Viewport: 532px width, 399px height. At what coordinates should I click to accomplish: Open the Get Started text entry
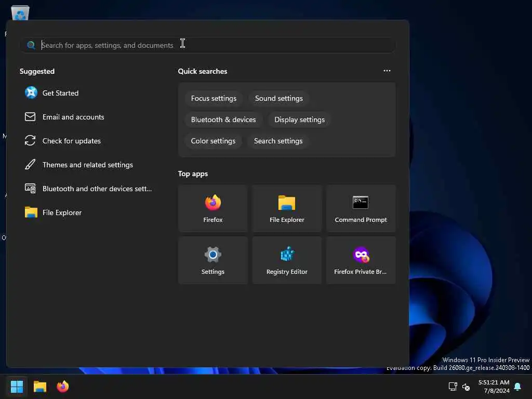click(x=60, y=93)
